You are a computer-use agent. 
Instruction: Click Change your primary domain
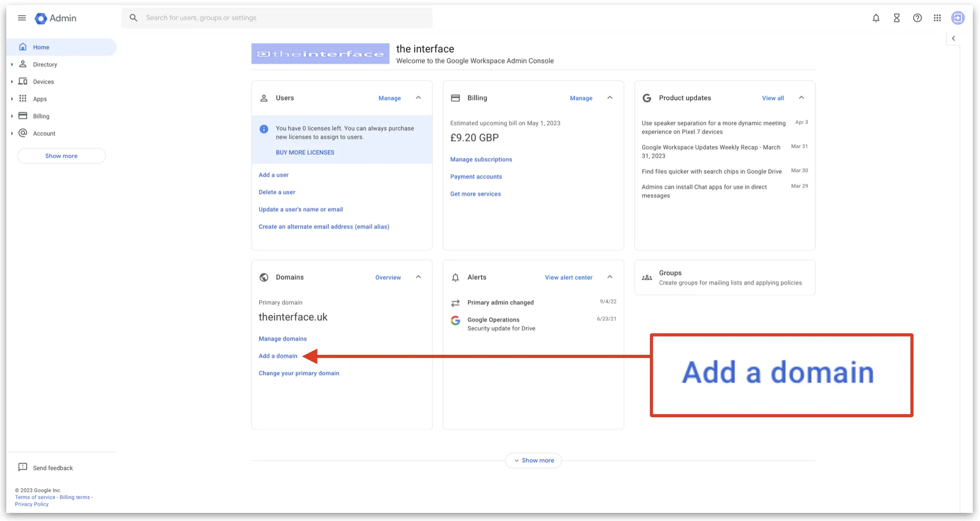(299, 373)
